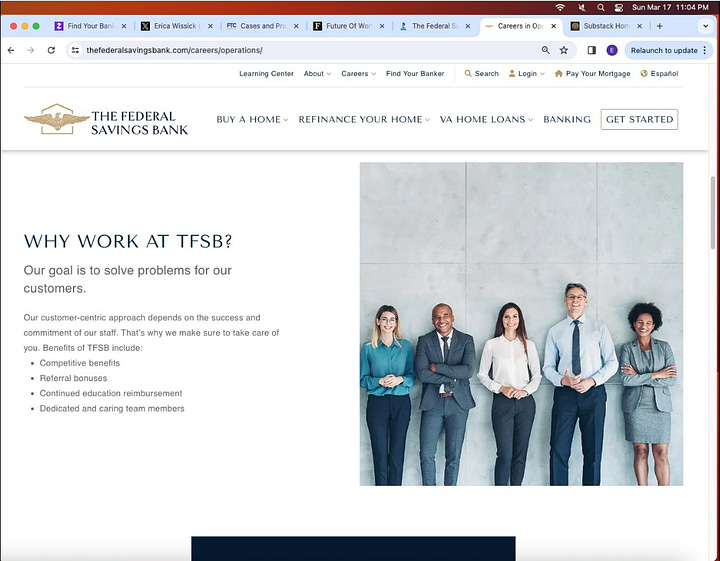This screenshot has height=561, width=720.
Task: Close the Erica Wissick tab
Action: 210,26
